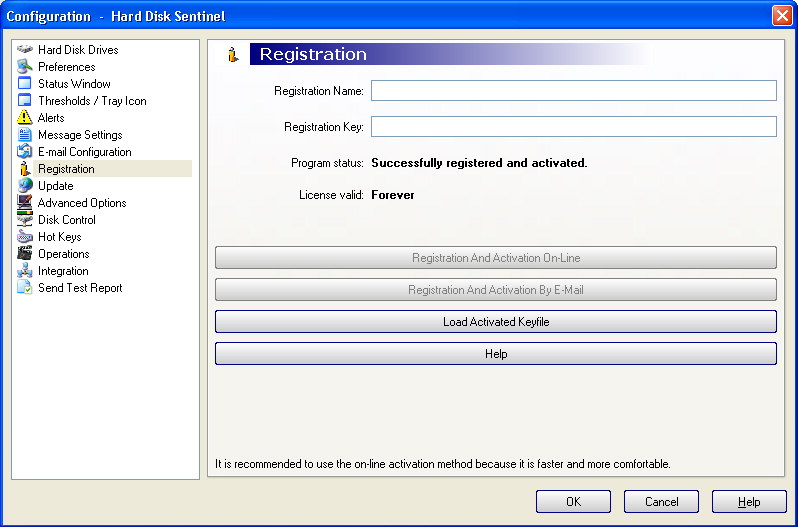
Task: Open the Hot Keys section label
Action: [x=60, y=237]
